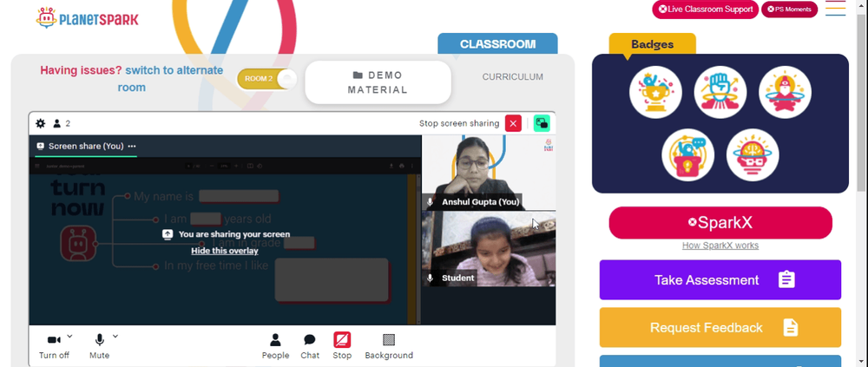This screenshot has height=367, width=868.
Task: Mute the microphone
Action: click(x=100, y=347)
